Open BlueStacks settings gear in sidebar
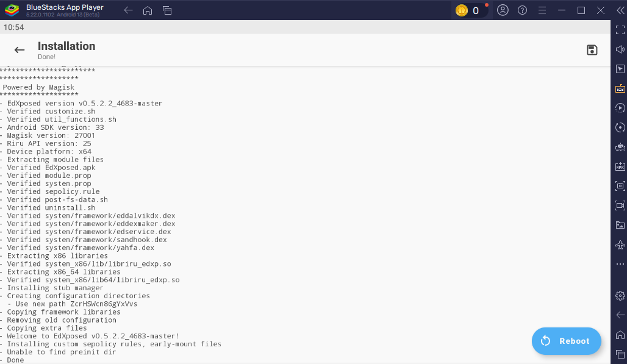Image resolution: width=627 pixels, height=364 pixels. pyautogui.click(x=620, y=296)
